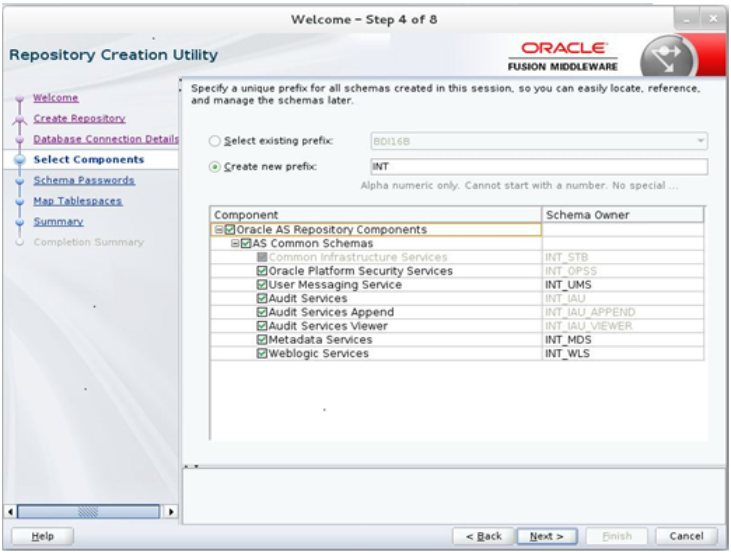Click the new prefix input field containing INT

click(x=539, y=166)
